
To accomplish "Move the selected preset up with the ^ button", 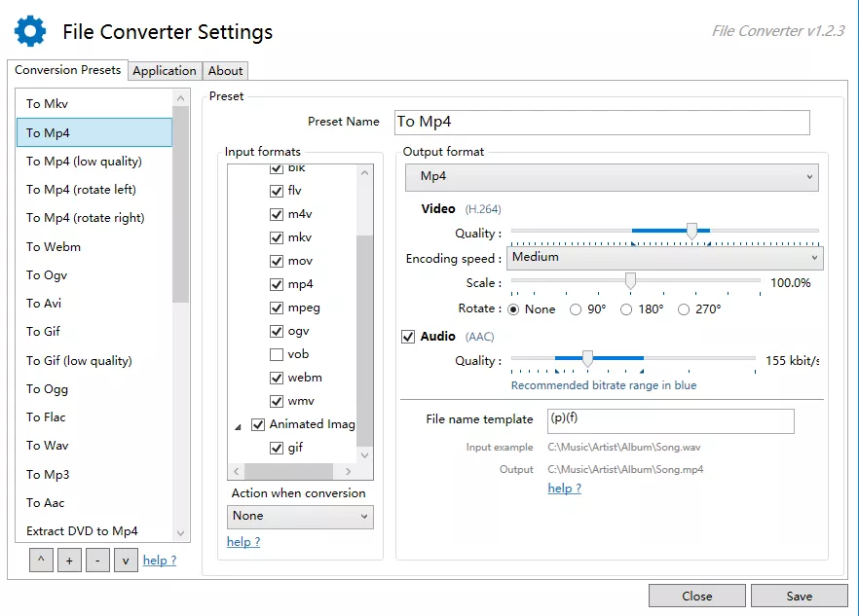I will point(41,561).
